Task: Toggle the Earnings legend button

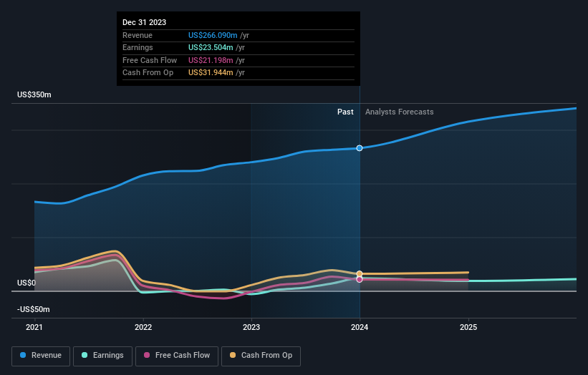Action: (102, 356)
